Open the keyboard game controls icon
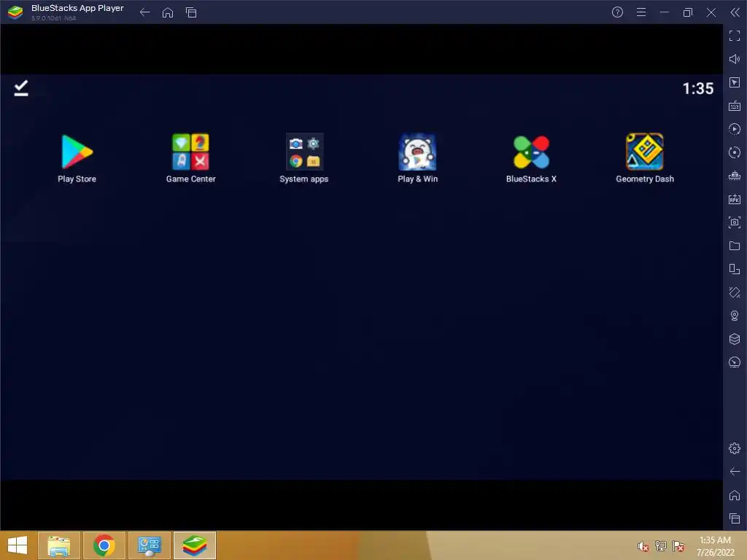The width and height of the screenshot is (747, 560). [x=735, y=106]
